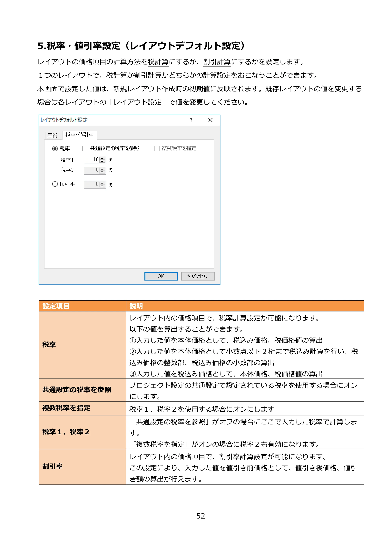Increase 税率2 with the up arrow
This screenshot has width=392, height=554.
[x=102, y=169]
